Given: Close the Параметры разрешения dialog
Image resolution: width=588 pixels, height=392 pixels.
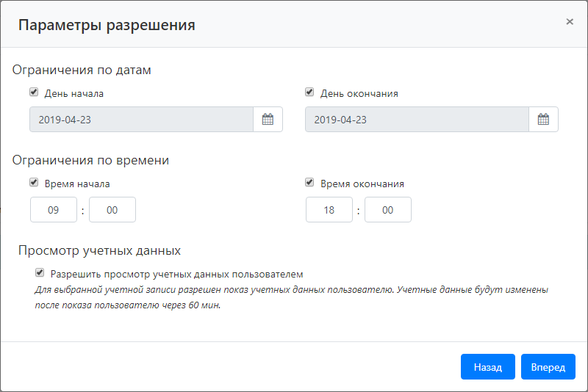Looking at the screenshot, I should point(570,22).
